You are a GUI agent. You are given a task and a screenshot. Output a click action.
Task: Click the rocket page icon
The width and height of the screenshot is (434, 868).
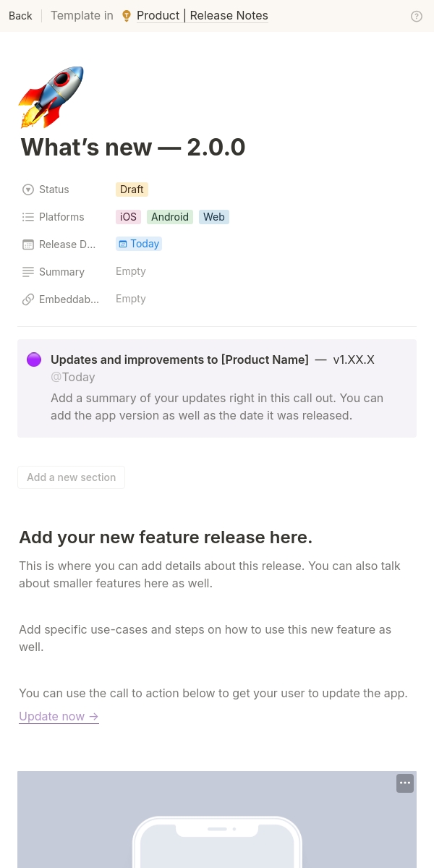pyautogui.click(x=51, y=97)
